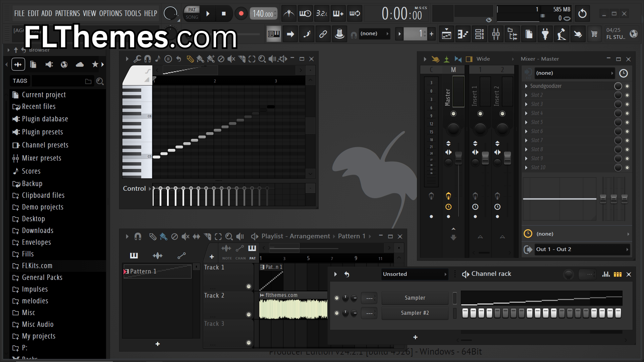Switch to PAT mode
This screenshot has width=644, height=362.
[x=192, y=10]
